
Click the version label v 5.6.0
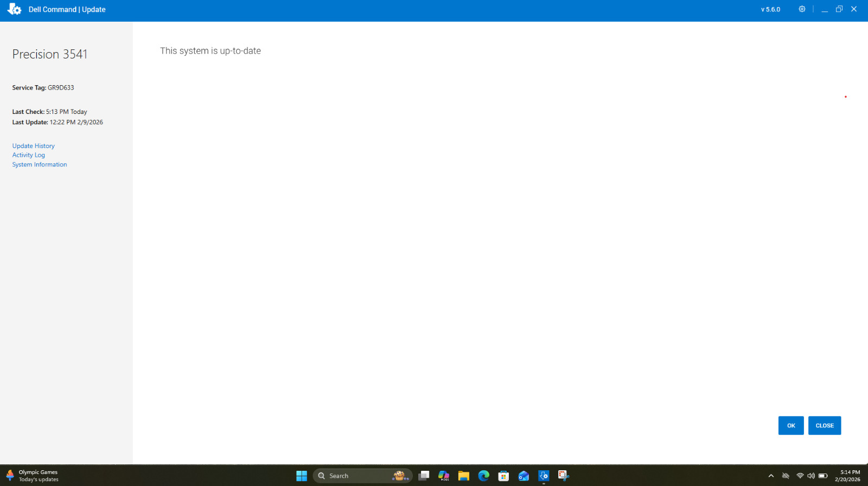pyautogui.click(x=770, y=10)
